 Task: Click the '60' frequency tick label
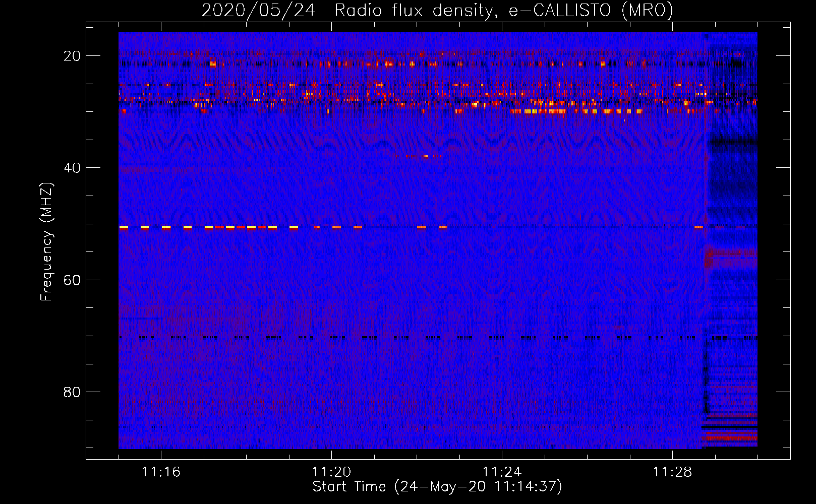tap(72, 280)
